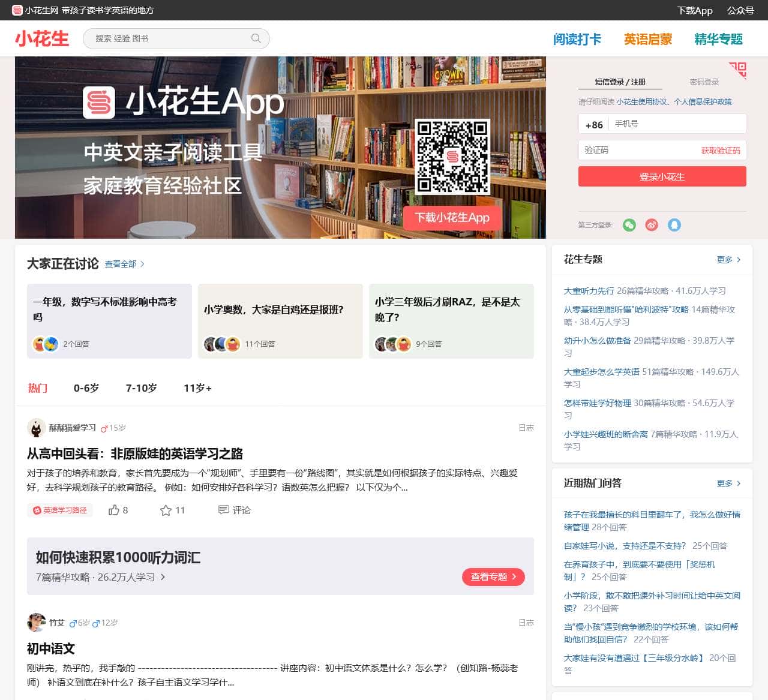Click the 竹艾 author avatar
The image size is (768, 700).
pos(37,623)
